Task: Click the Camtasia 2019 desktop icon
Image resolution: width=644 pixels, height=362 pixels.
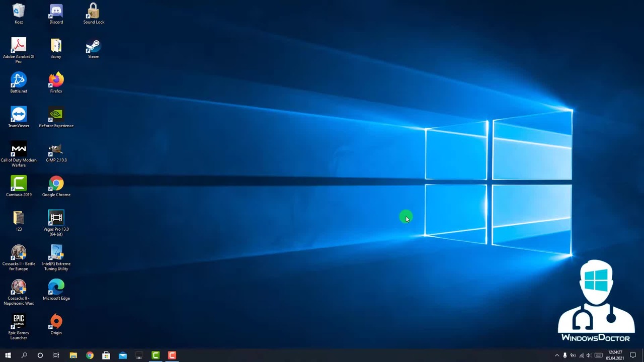Action: point(19,187)
